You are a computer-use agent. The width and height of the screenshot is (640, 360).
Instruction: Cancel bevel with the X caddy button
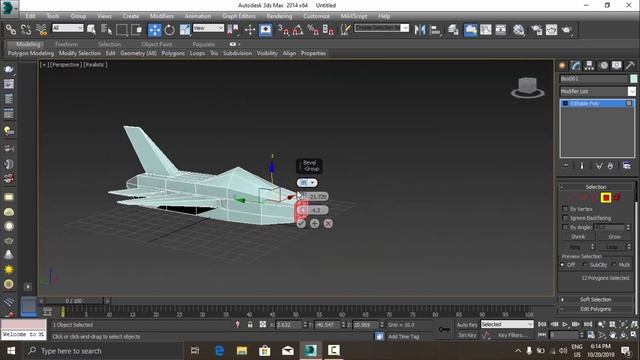328,223
